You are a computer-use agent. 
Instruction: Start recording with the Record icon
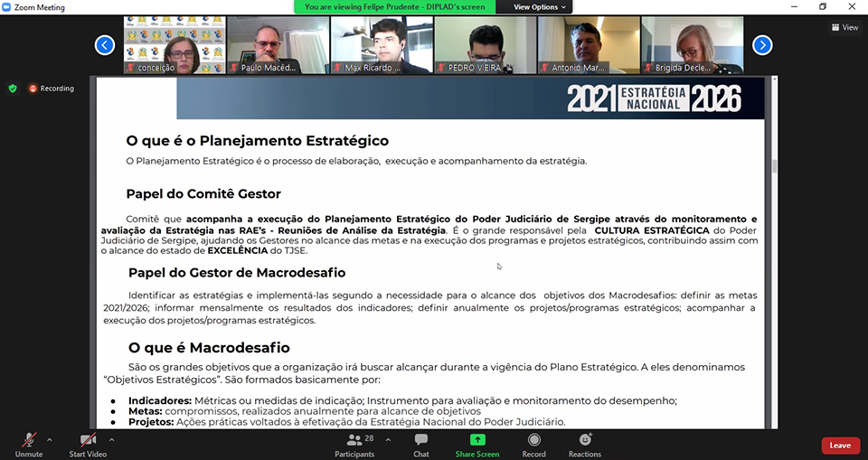tap(533, 440)
